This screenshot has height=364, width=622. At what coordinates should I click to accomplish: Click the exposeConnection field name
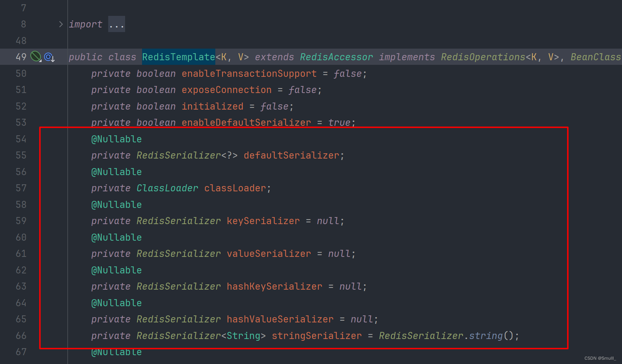point(227,90)
